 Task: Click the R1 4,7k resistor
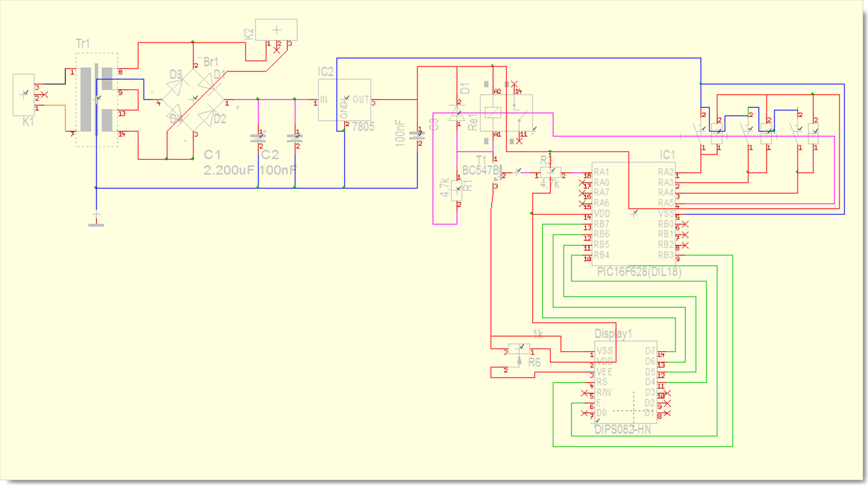[457, 191]
